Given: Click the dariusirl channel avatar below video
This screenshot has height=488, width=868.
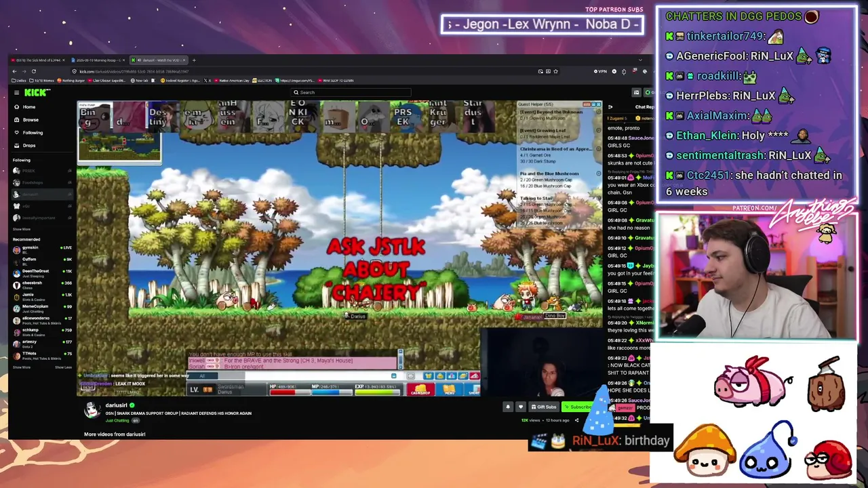Looking at the screenshot, I should click(x=92, y=410).
